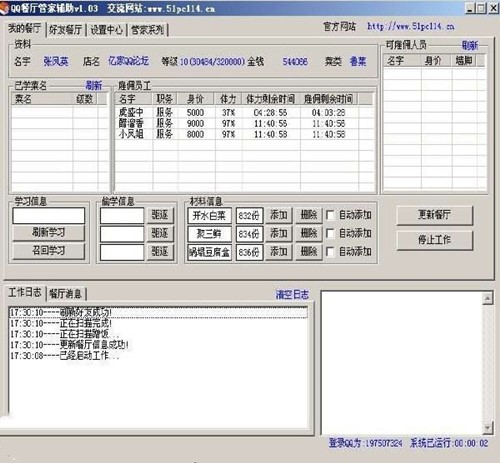This screenshot has height=463, width=500.
Task: Toggle 自动添加 checkbox for 聚三鲜
Action: pos(330,233)
